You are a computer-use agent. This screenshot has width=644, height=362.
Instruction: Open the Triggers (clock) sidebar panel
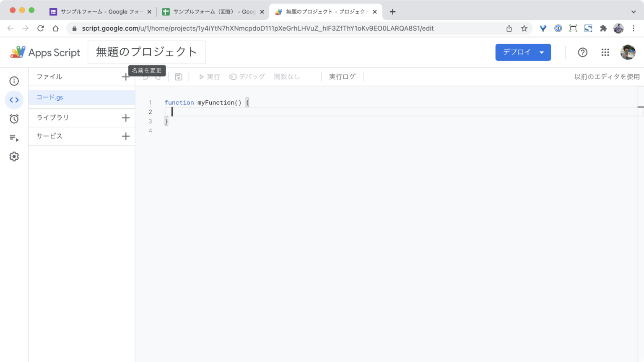(x=14, y=119)
